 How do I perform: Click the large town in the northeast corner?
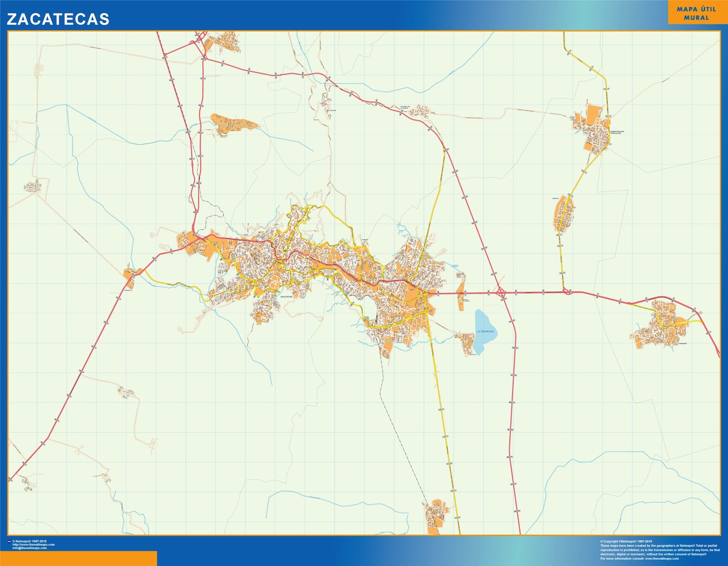point(592,128)
